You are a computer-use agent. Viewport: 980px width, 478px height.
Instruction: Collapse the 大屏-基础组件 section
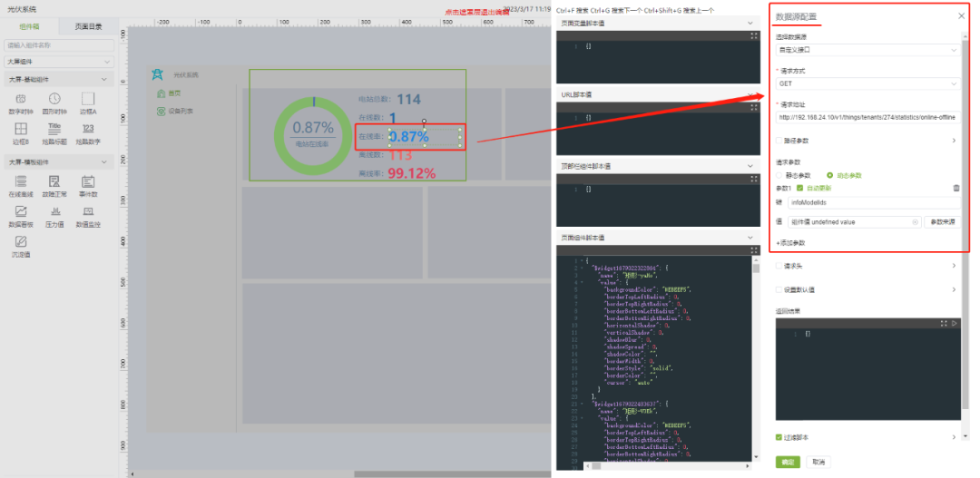[104, 79]
